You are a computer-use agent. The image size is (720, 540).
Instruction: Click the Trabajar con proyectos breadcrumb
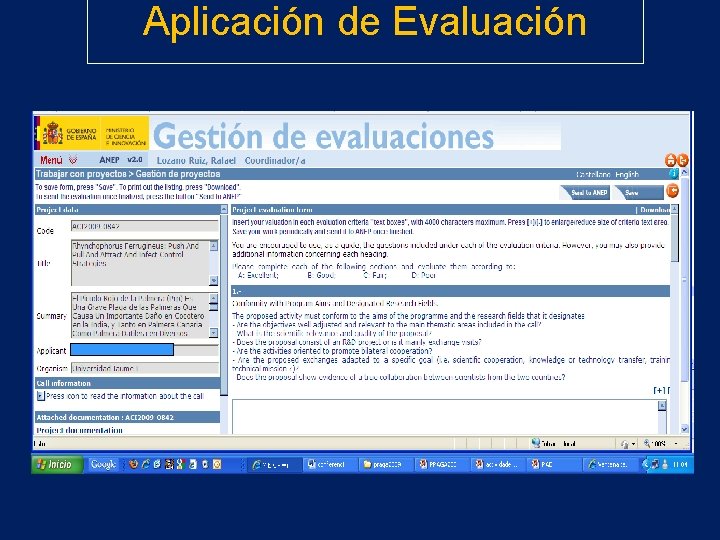pos(81,174)
